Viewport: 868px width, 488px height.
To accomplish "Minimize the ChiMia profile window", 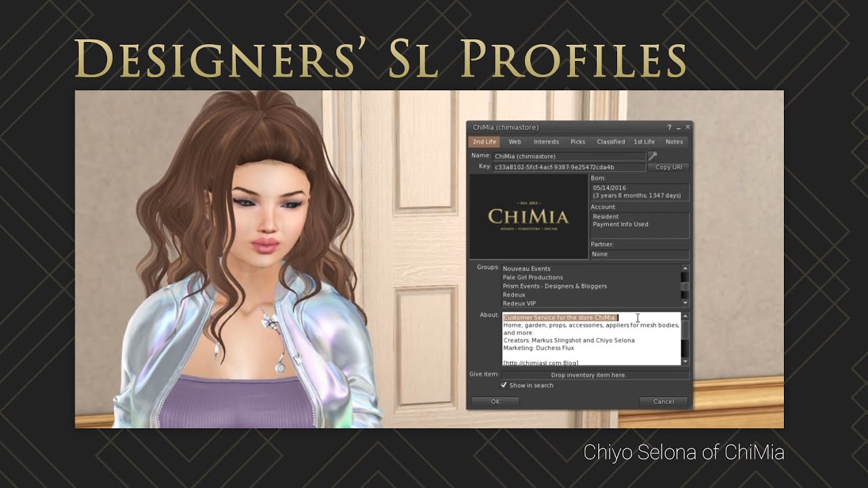I will click(x=678, y=127).
